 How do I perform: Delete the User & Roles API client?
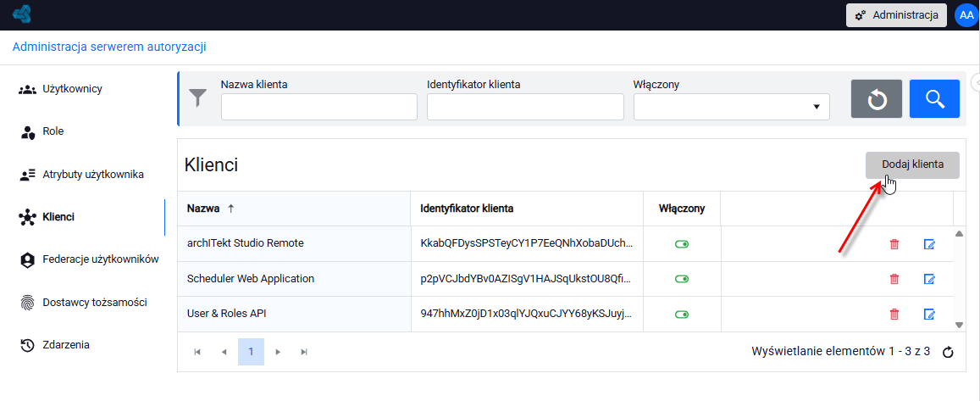point(894,314)
